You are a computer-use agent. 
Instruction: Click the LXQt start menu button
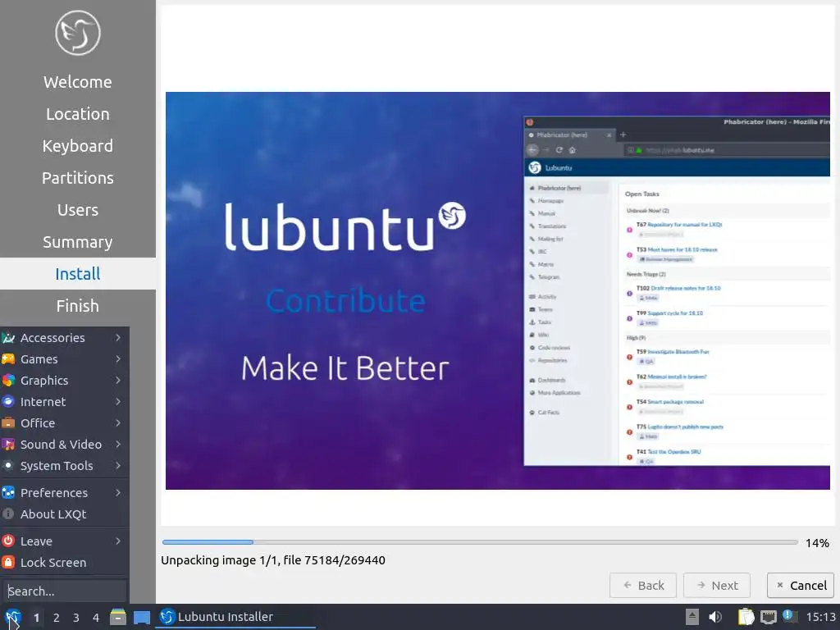click(12, 617)
